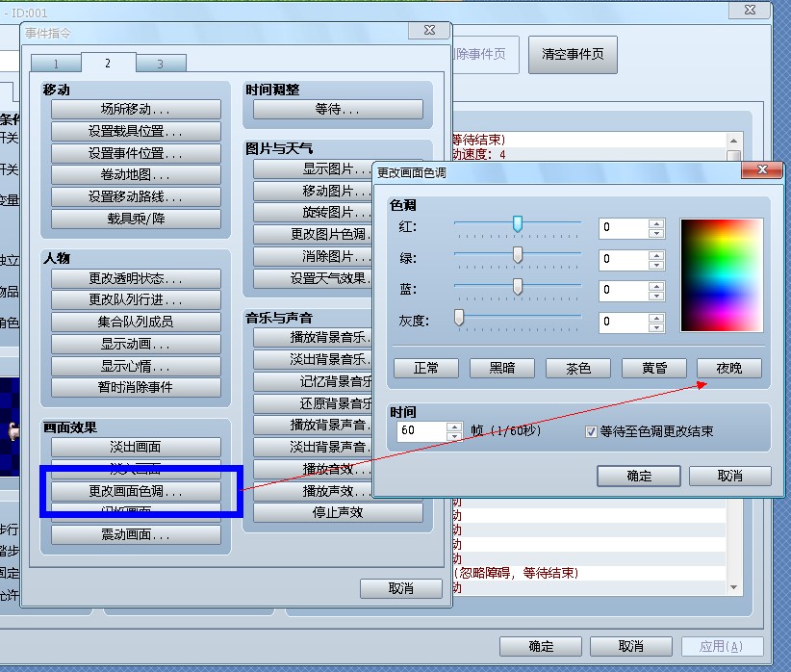Pick a color from the spectrum palette
791x672 pixels.
tap(722, 275)
